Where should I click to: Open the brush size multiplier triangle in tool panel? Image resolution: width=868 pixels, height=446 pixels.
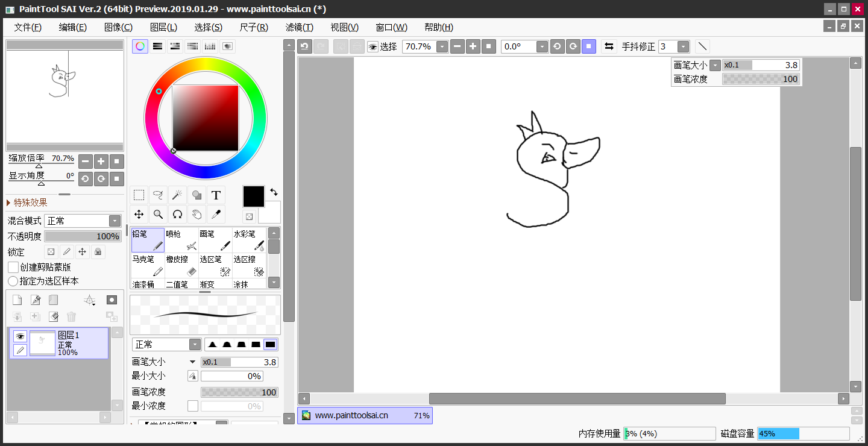click(193, 362)
